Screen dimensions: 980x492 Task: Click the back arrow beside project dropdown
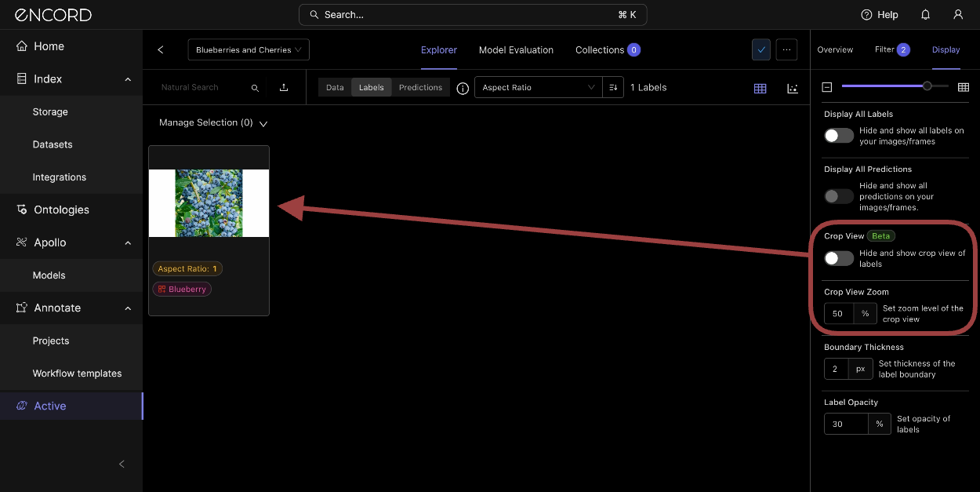161,49
